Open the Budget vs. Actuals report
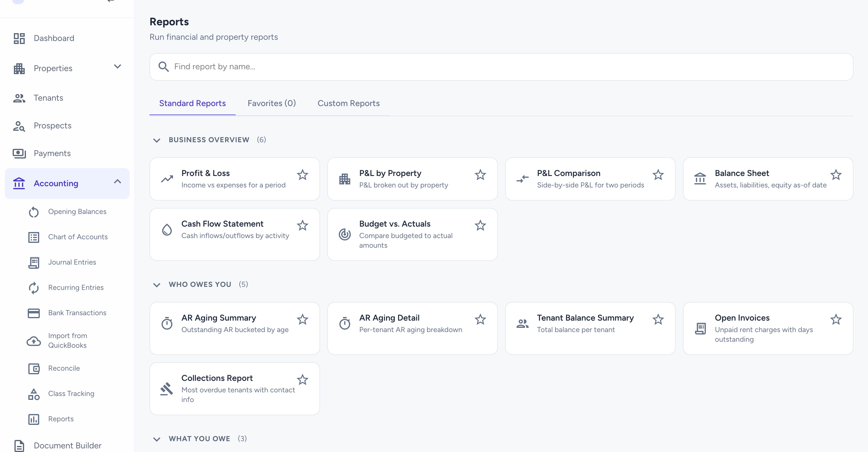The image size is (868, 452). 412,234
